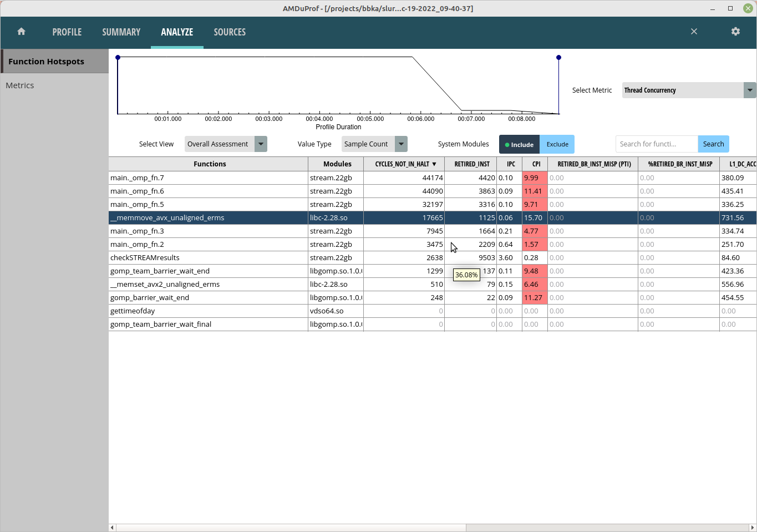Toggle System Modules to Include
Image resolution: width=757 pixels, height=532 pixels.
[519, 144]
